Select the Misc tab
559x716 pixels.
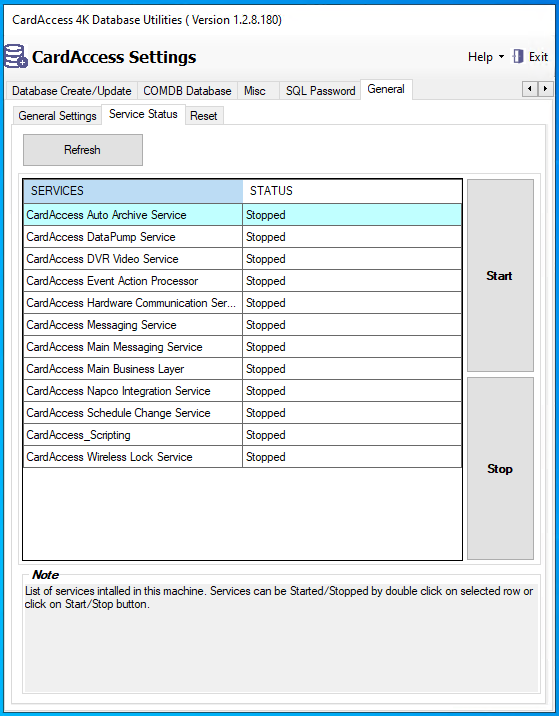[254, 91]
